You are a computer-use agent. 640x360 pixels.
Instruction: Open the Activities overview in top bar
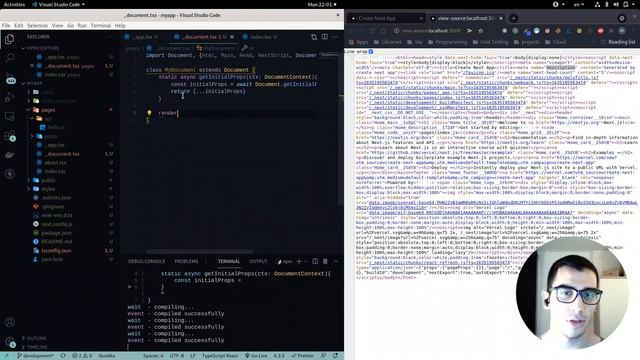point(14,4)
